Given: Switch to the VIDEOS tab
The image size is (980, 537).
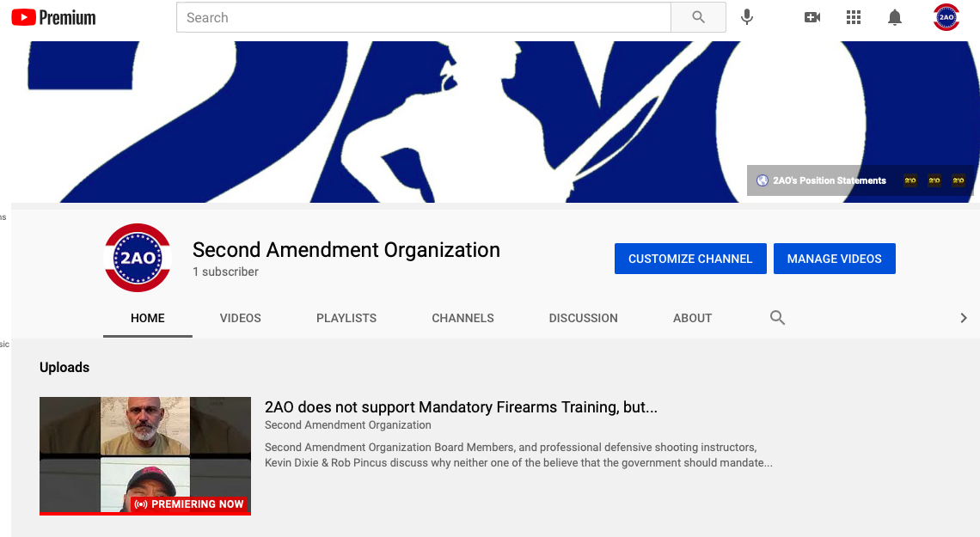Looking at the screenshot, I should [x=241, y=319].
